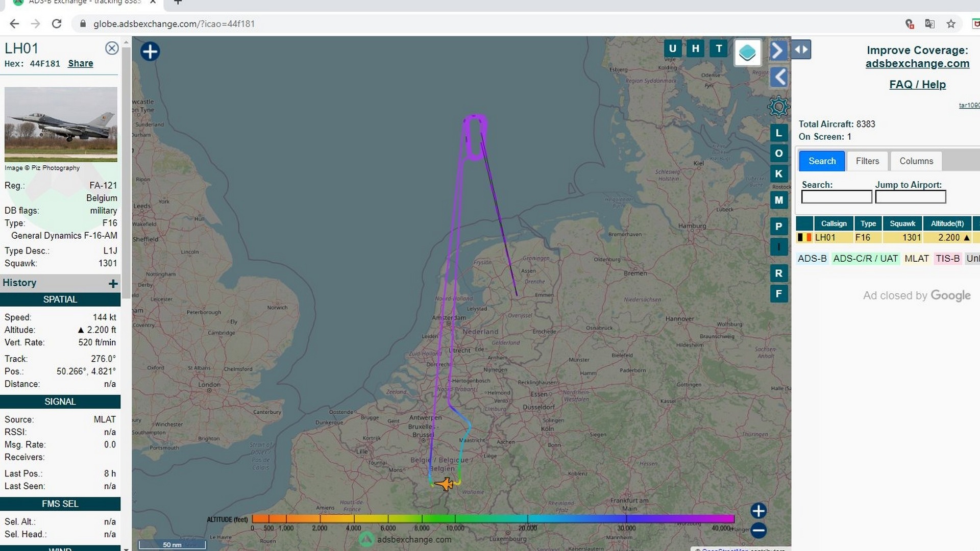Click the map zoom in plus button
This screenshot has width=980, height=551.
[758, 511]
